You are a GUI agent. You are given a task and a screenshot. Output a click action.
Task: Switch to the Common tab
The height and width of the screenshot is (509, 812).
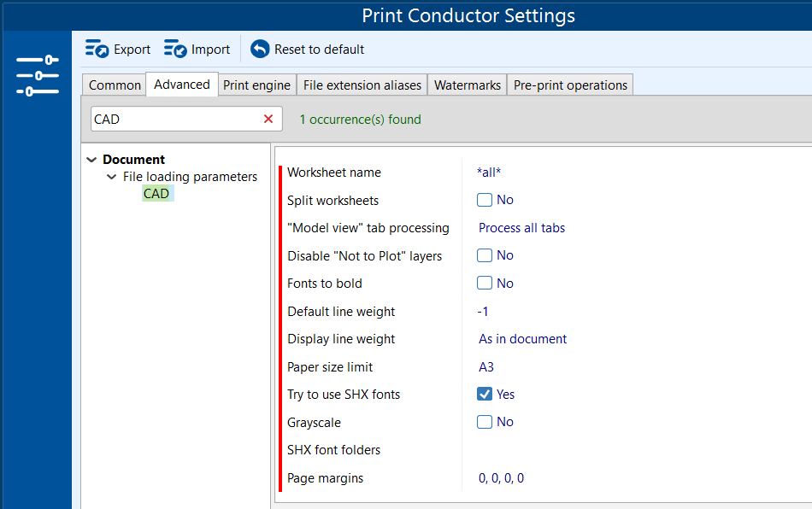[x=115, y=85]
